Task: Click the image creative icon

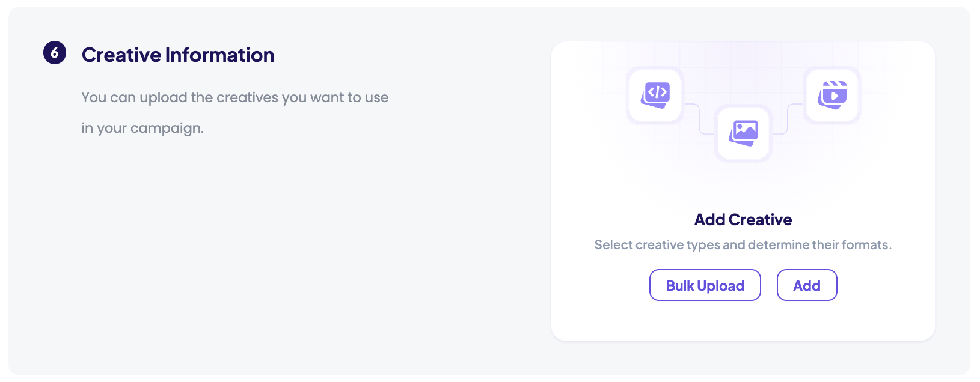Action: point(744,133)
